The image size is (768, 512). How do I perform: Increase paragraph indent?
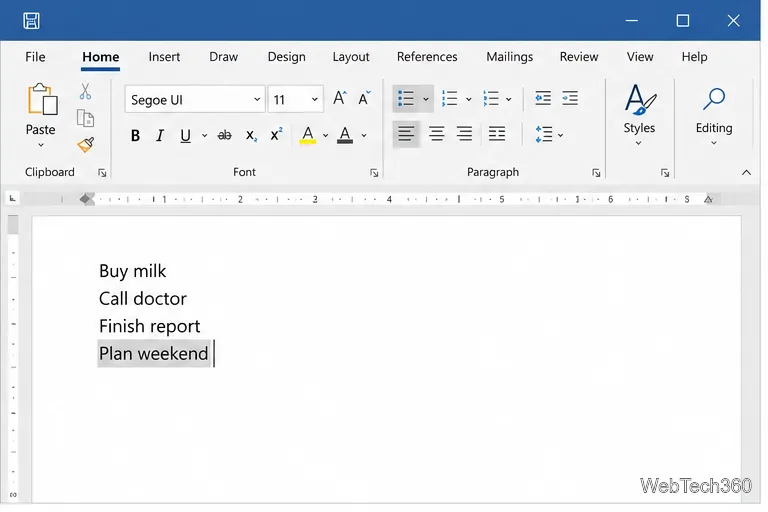point(570,98)
